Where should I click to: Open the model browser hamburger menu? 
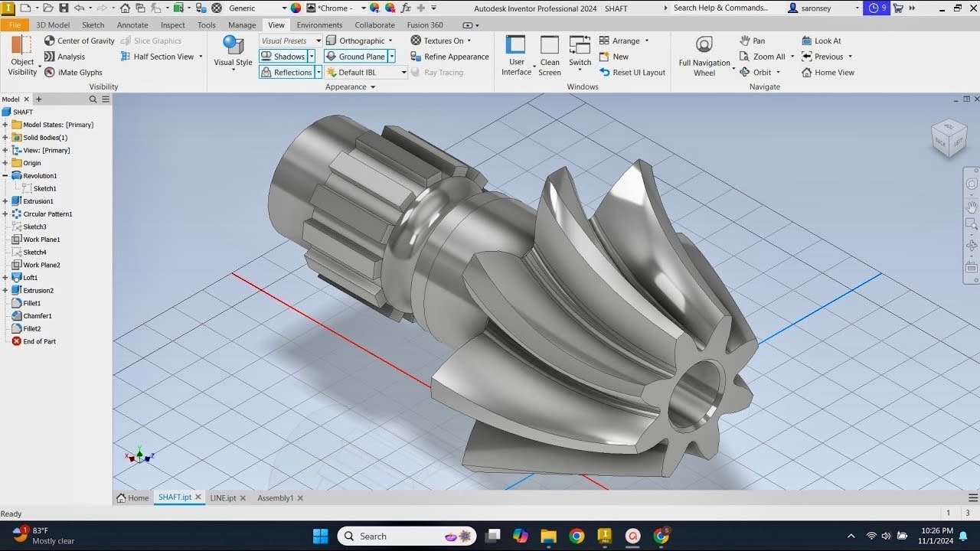tap(106, 99)
